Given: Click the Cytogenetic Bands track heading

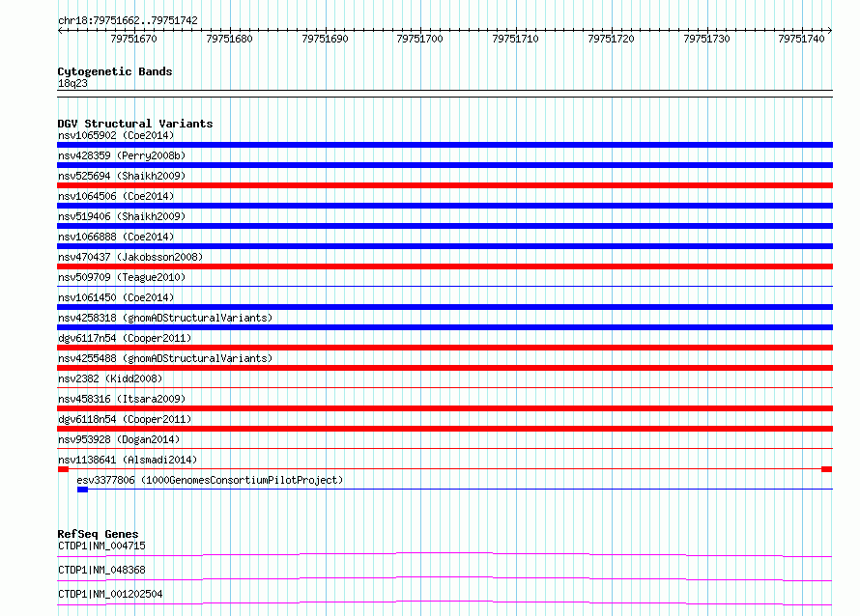Looking at the screenshot, I should tap(115, 71).
